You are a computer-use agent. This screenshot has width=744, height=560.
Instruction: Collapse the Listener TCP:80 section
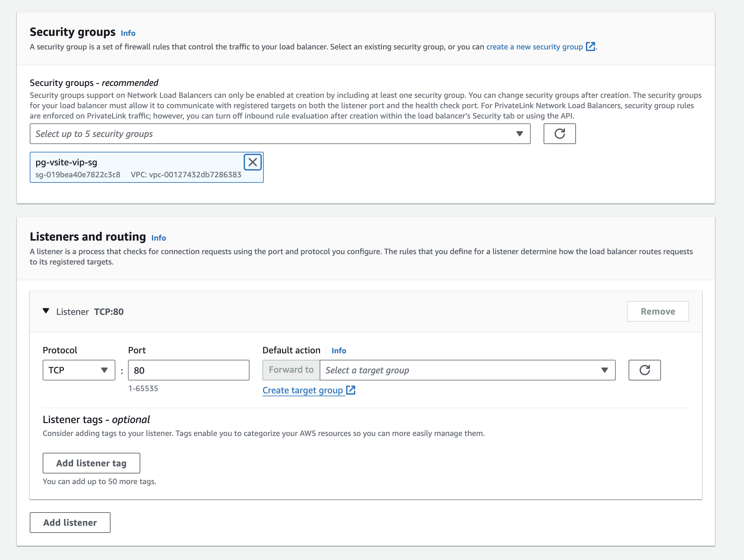click(46, 311)
